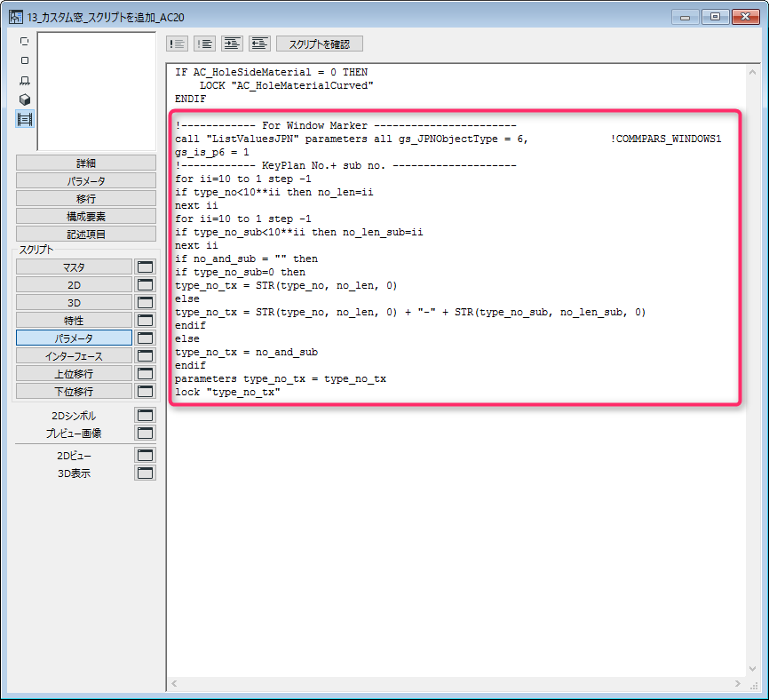Show the 2Dビュー view
This screenshot has height=700, width=769.
74,456
